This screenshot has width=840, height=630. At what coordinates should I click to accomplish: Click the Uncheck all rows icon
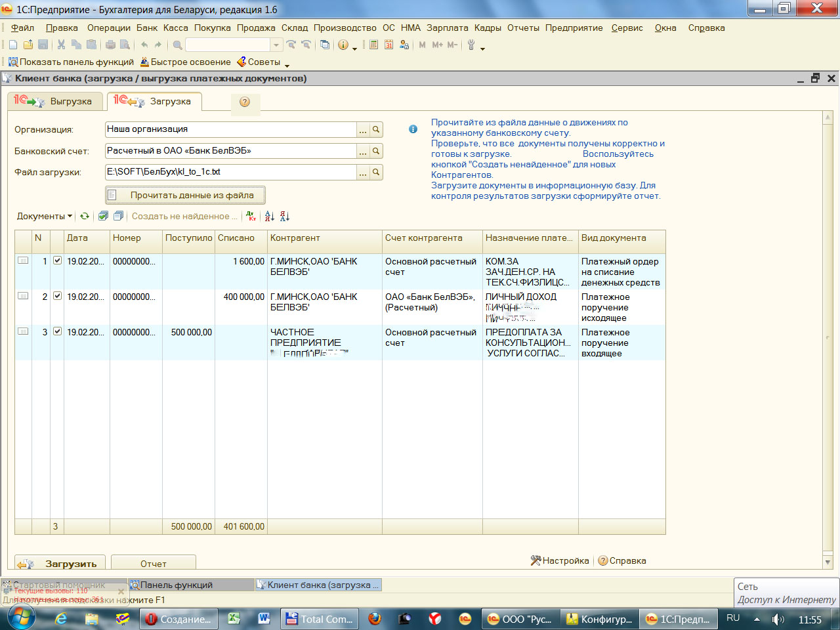pos(118,216)
